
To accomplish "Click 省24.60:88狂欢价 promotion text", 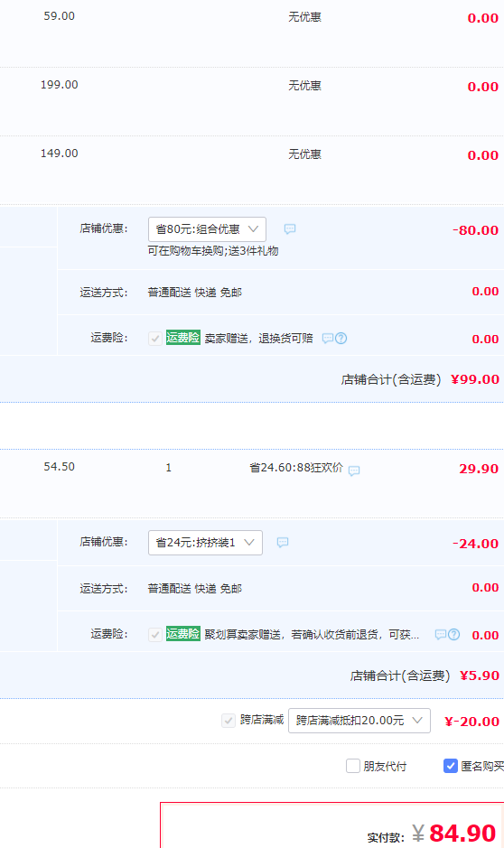I will pyautogui.click(x=296, y=467).
